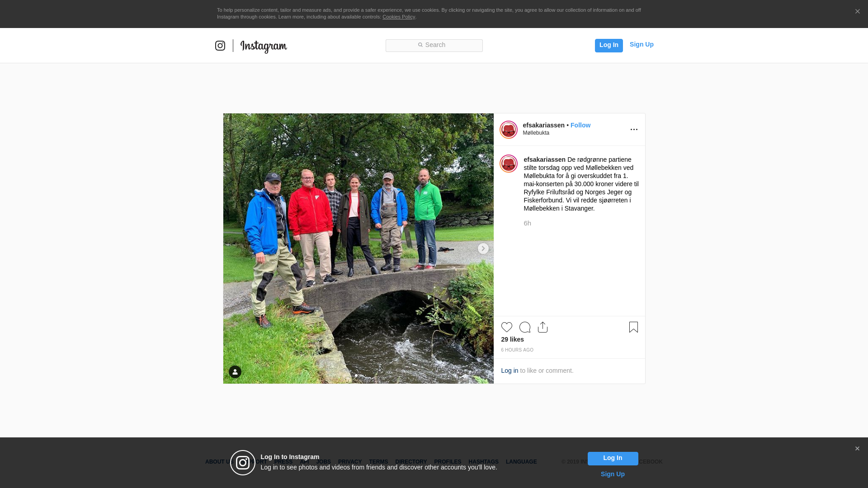Screen dimensions: 868x488
Task: Click the carousel position dot indicator
Action: 356,375
